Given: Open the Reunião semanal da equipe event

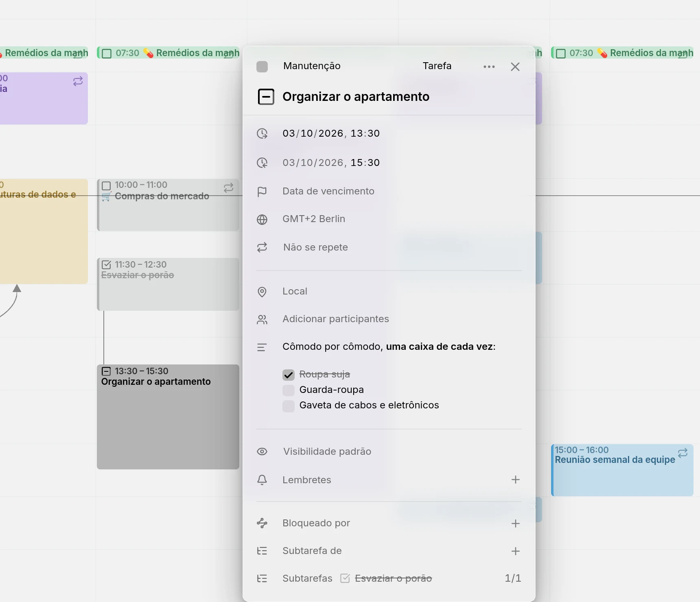Looking at the screenshot, I should (x=622, y=470).
